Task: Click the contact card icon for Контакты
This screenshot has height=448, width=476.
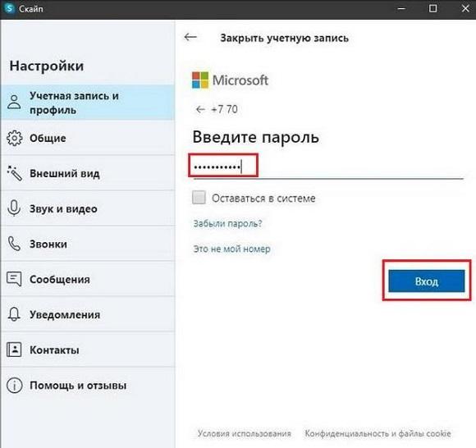Action: tap(14, 350)
